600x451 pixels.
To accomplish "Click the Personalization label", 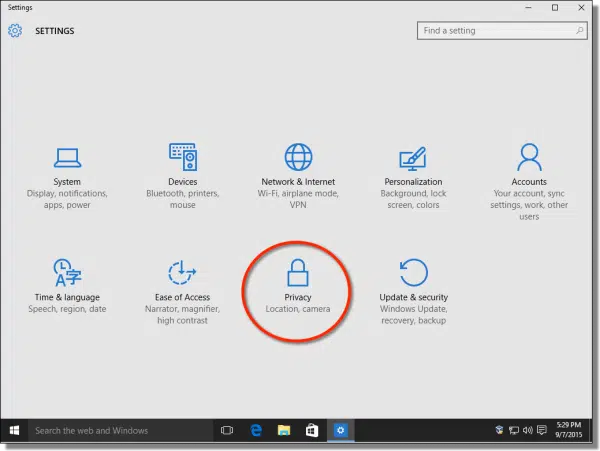I will [x=413, y=182].
